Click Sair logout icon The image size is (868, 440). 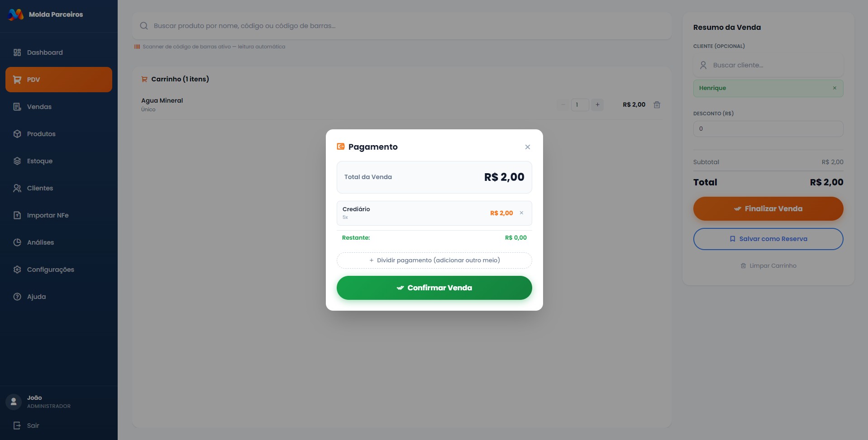[x=17, y=426]
